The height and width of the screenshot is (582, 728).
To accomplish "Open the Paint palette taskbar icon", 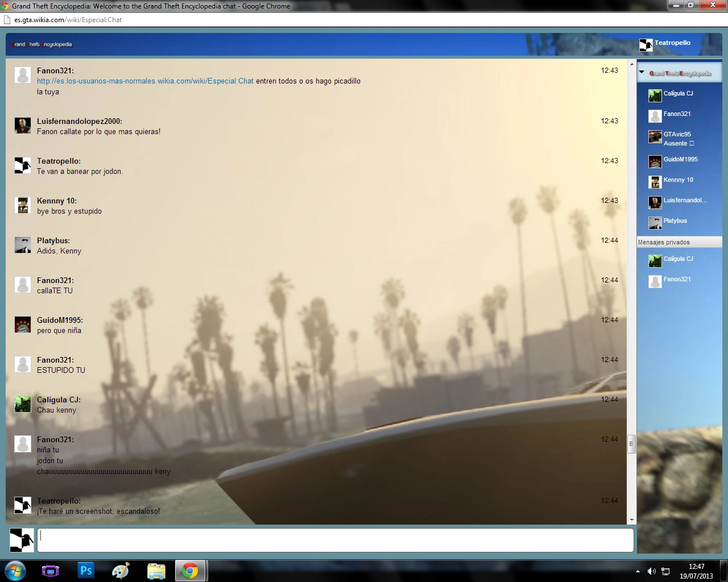I will (121, 571).
